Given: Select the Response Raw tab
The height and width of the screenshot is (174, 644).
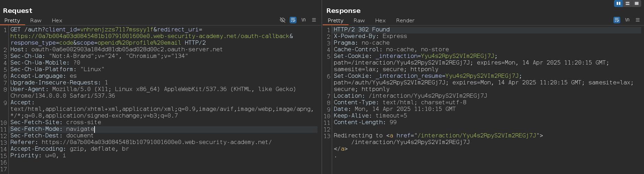Looking at the screenshot, I should point(359,21).
